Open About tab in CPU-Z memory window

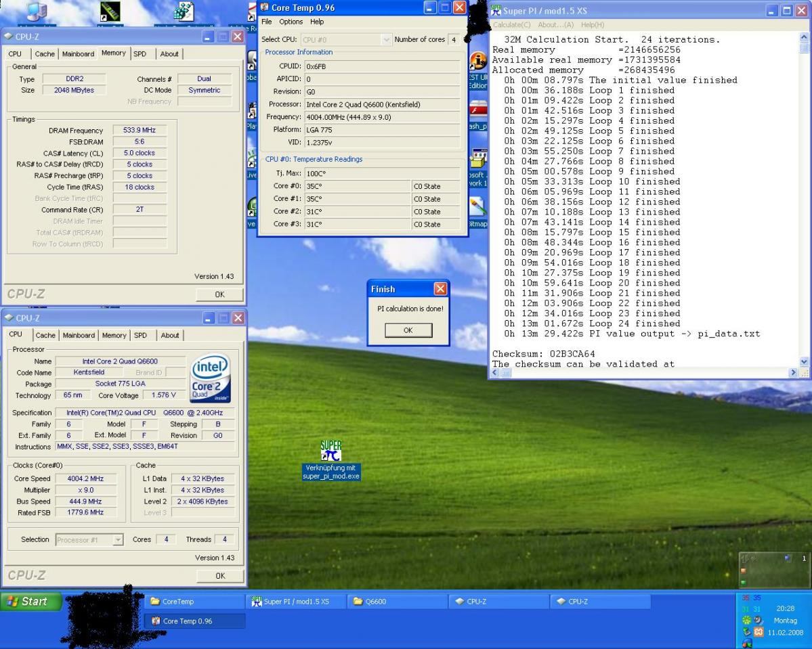click(169, 54)
